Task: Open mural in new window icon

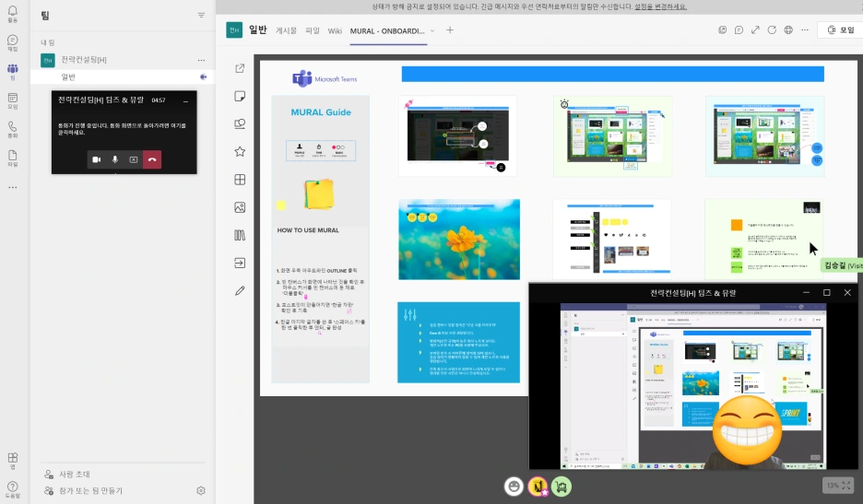Action: point(240,68)
